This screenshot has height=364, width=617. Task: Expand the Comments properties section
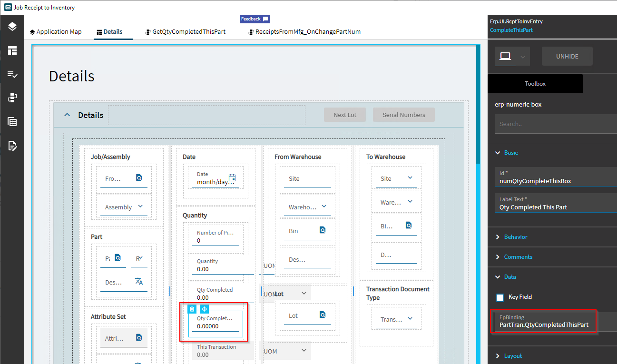click(498, 257)
